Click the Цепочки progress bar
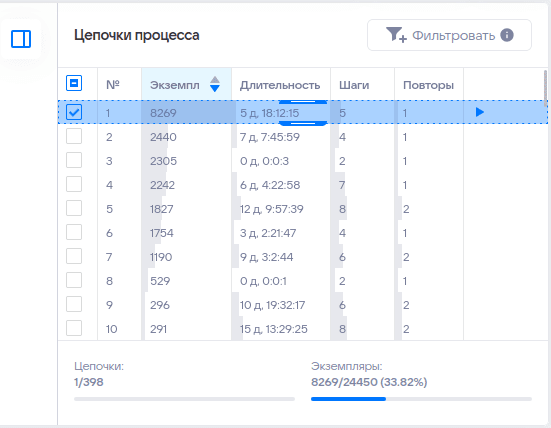This screenshot has width=551, height=428. pyautogui.click(x=184, y=399)
